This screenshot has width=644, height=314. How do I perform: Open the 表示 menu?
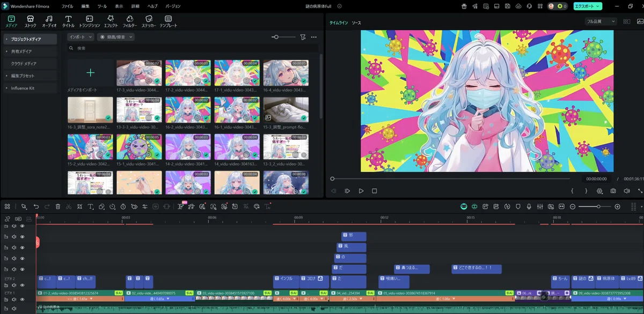(x=119, y=6)
